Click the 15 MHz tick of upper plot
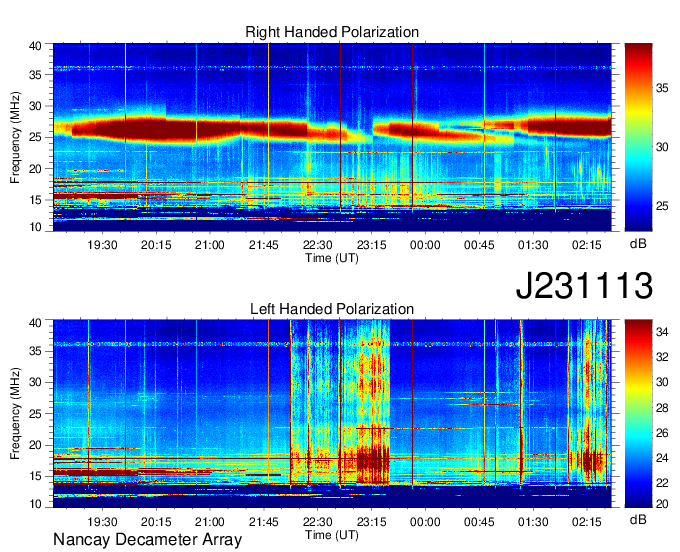Image resolution: width=680 pixels, height=552 pixels. point(35,200)
